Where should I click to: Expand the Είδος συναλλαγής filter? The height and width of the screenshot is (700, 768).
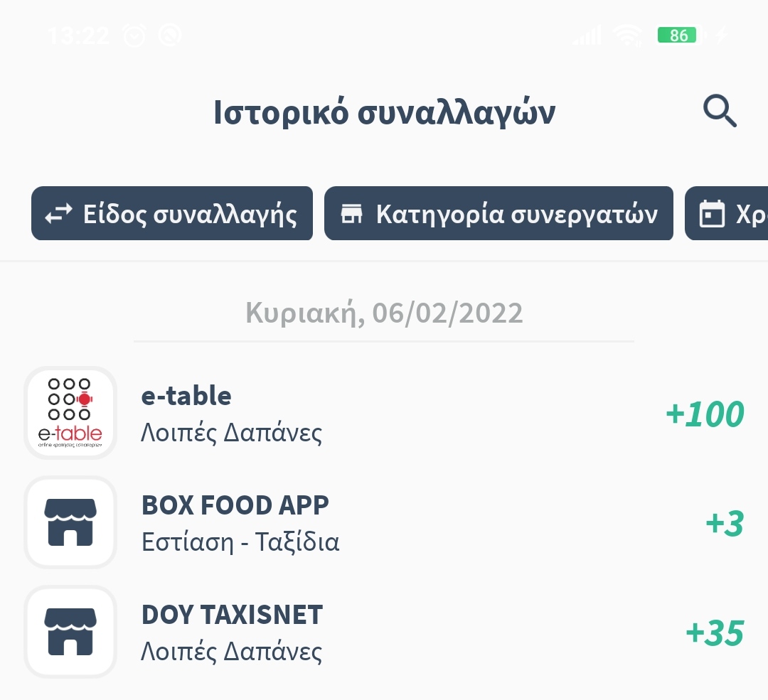172,213
